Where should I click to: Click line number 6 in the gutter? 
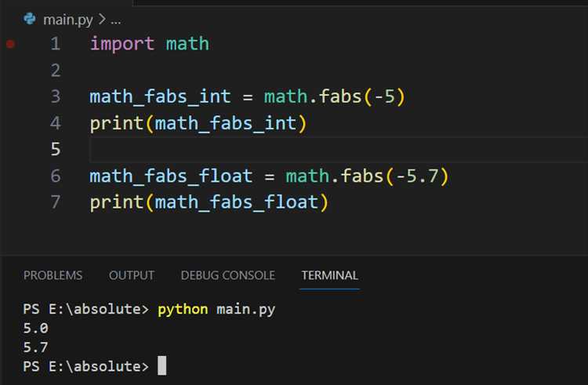[x=55, y=176]
